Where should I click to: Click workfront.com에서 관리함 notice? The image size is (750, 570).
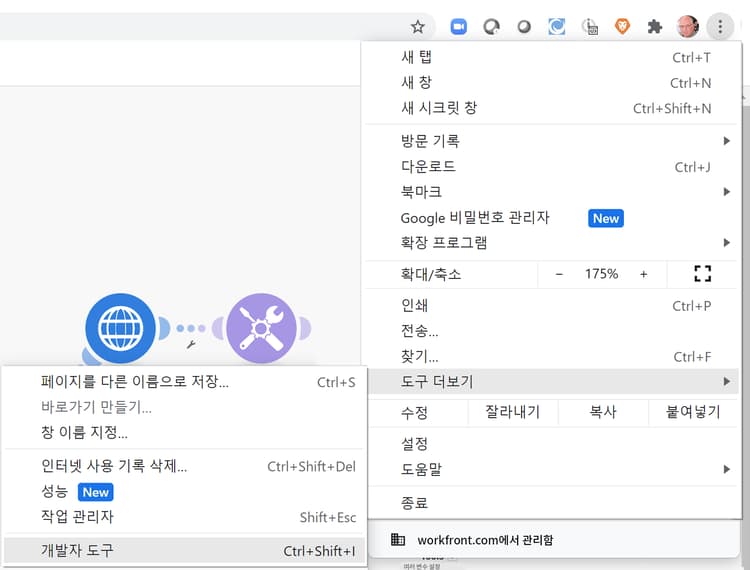pyautogui.click(x=485, y=540)
